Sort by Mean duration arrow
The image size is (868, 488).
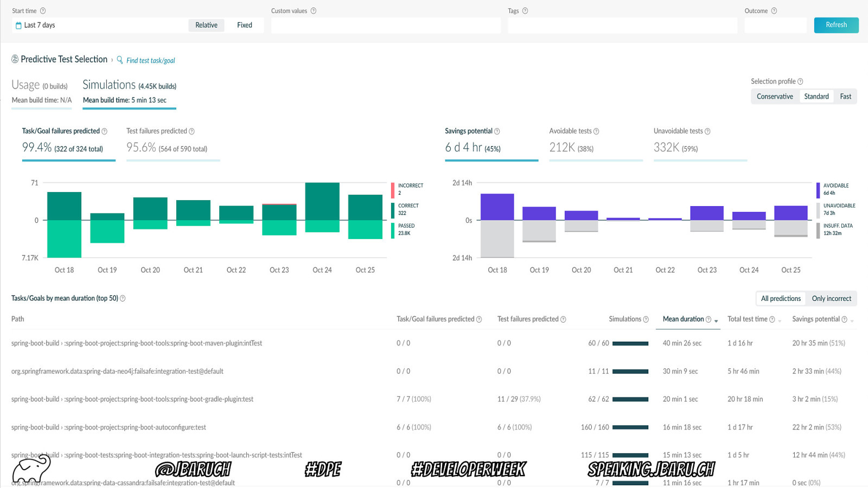pyautogui.click(x=716, y=321)
